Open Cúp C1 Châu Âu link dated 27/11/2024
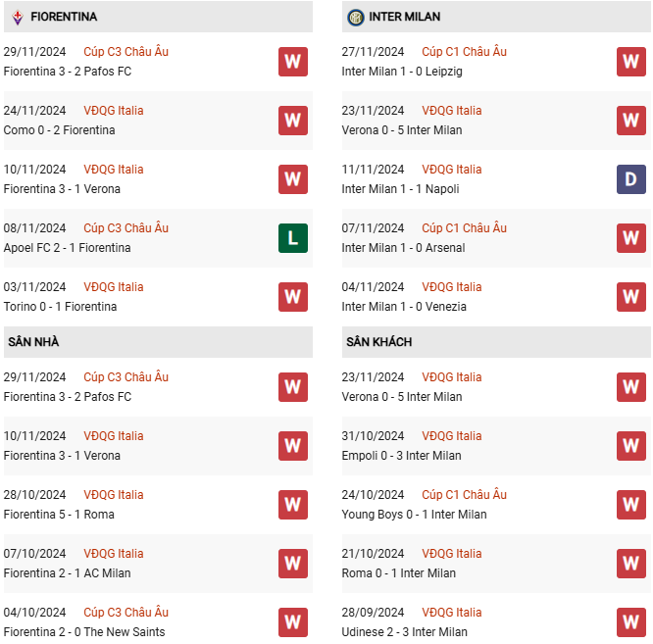653x644 pixels. pyautogui.click(x=464, y=52)
